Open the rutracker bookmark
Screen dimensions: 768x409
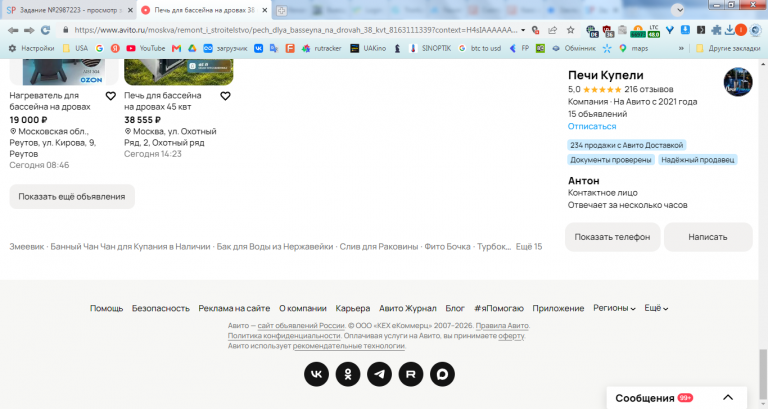(x=321, y=48)
